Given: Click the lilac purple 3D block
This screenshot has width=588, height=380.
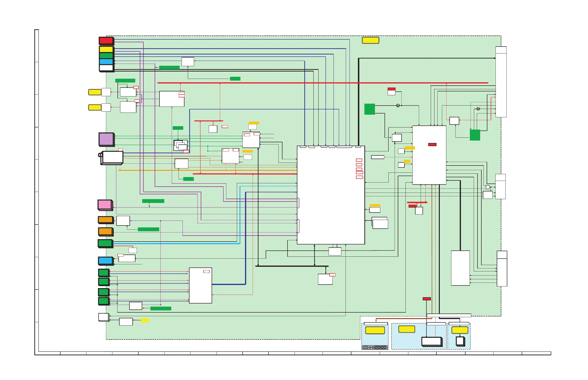Looking at the screenshot, I should 107,139.
